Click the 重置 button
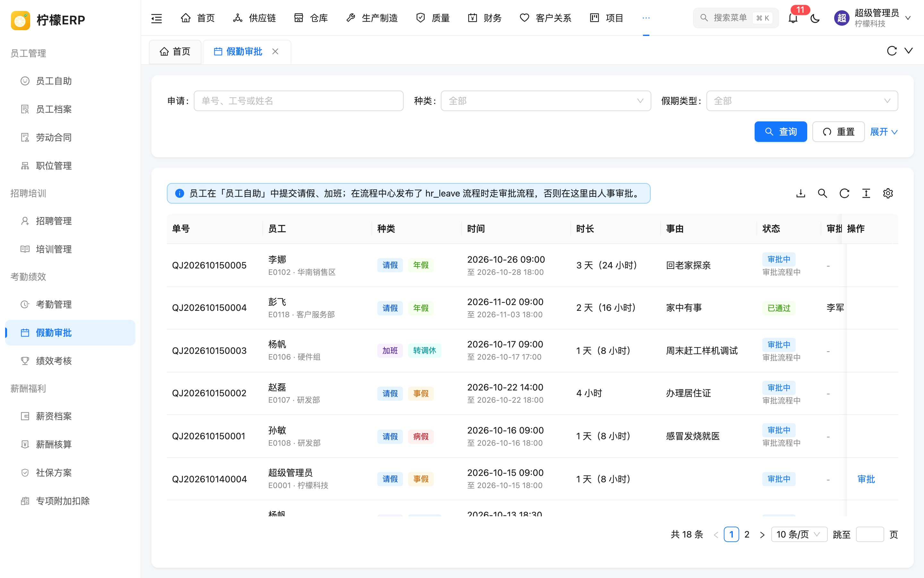 838,132
